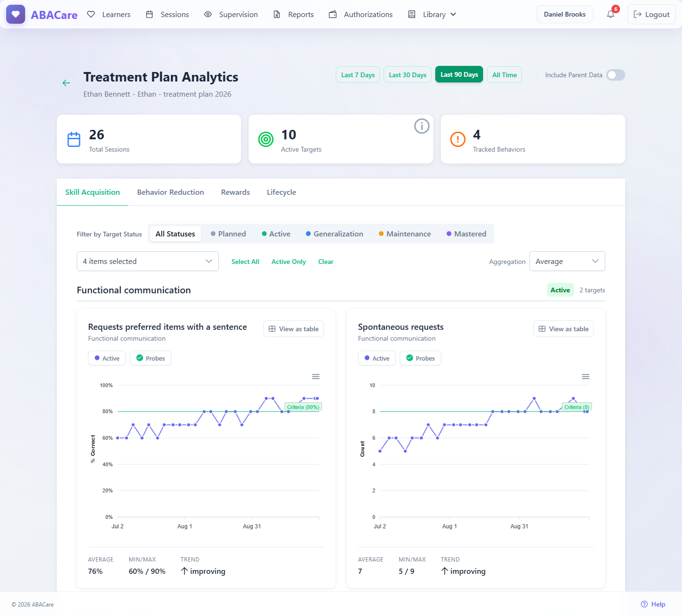The height and width of the screenshot is (616, 682).
Task: Select the All Time range
Action: pos(504,75)
